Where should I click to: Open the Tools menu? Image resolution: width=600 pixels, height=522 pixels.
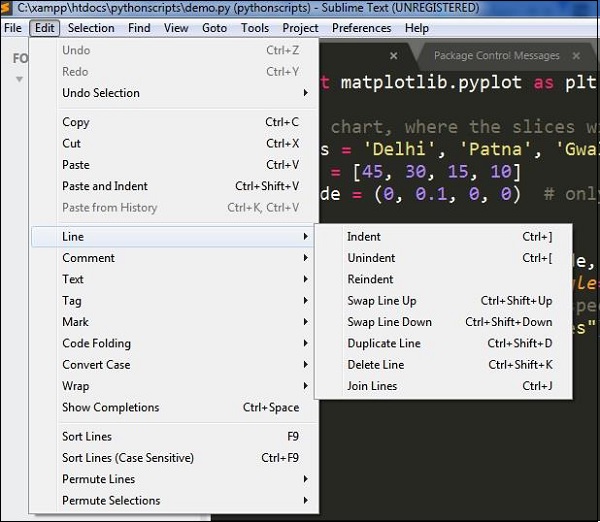click(x=255, y=28)
